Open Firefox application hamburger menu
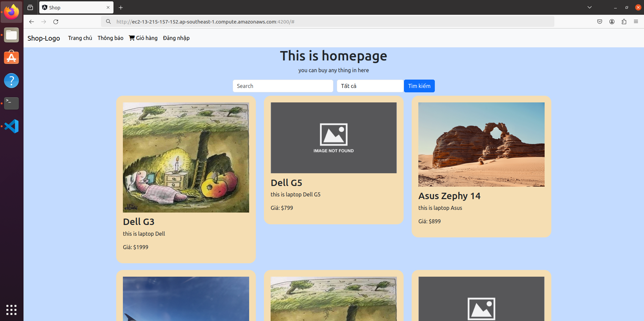Image resolution: width=644 pixels, height=321 pixels. pos(636,22)
